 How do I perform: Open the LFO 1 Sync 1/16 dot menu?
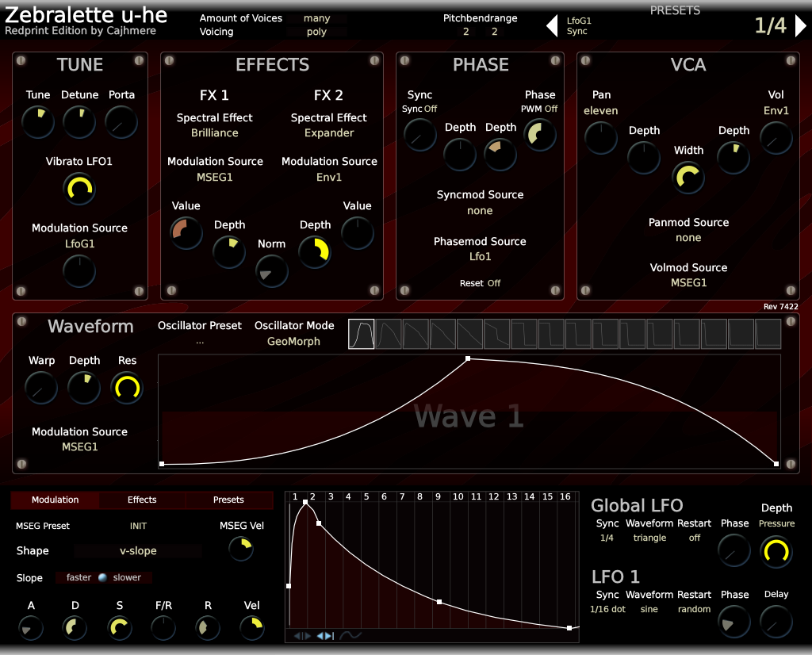pos(607,609)
